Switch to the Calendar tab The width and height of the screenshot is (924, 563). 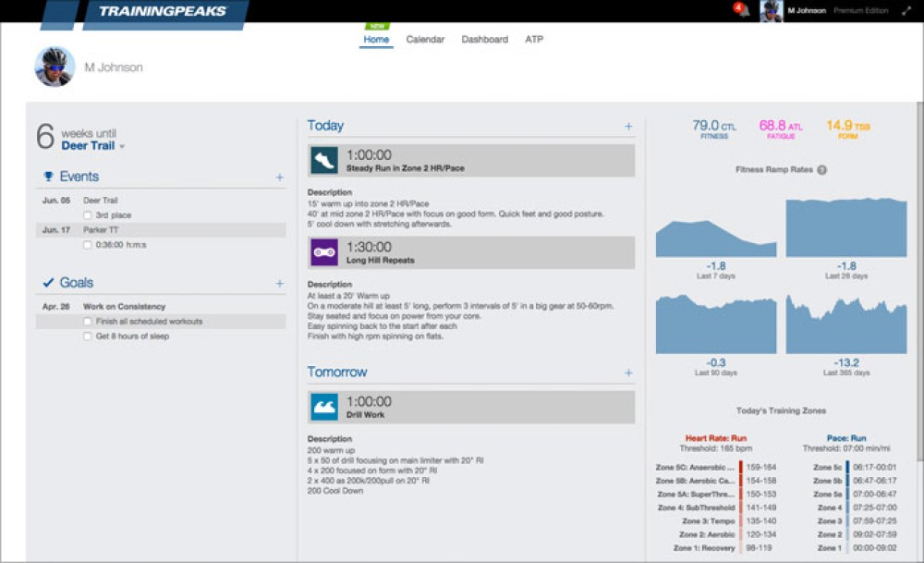coord(424,39)
